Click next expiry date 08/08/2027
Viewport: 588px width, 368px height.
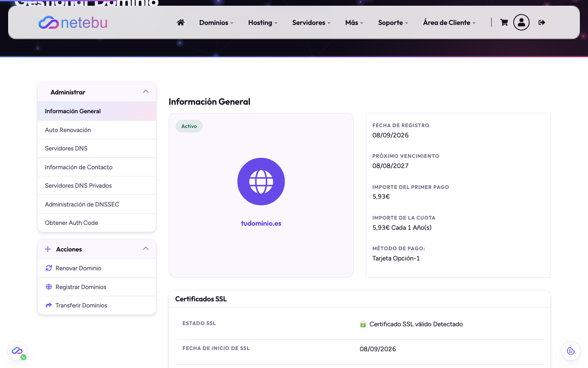pyautogui.click(x=390, y=166)
